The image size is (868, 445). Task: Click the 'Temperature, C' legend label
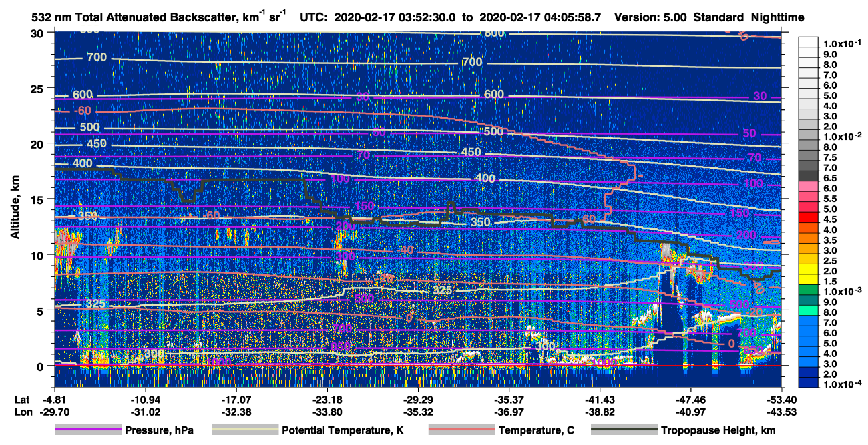point(536,431)
